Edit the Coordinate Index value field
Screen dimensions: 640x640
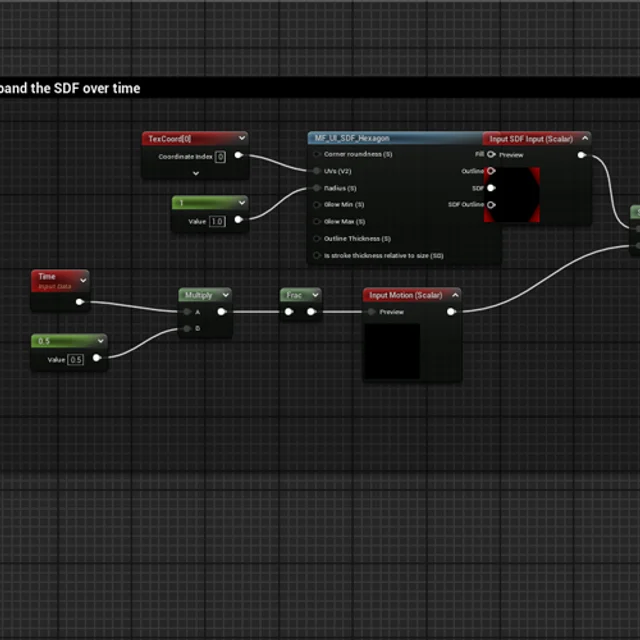[x=220, y=157]
